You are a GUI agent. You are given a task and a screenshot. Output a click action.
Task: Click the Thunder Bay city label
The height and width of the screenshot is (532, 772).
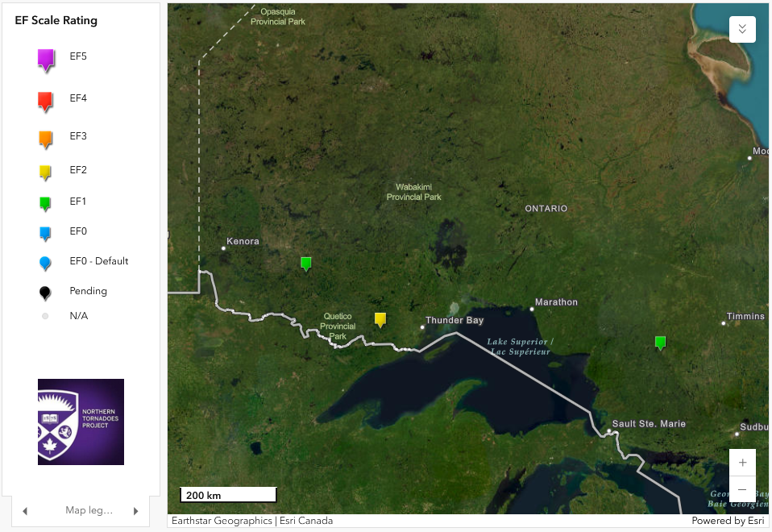454,321
